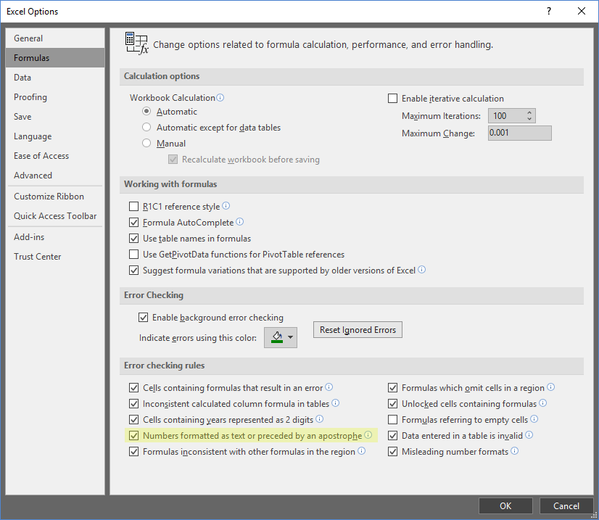
Task: Click info icon after Data entered in table invalid
Action: 529,435
